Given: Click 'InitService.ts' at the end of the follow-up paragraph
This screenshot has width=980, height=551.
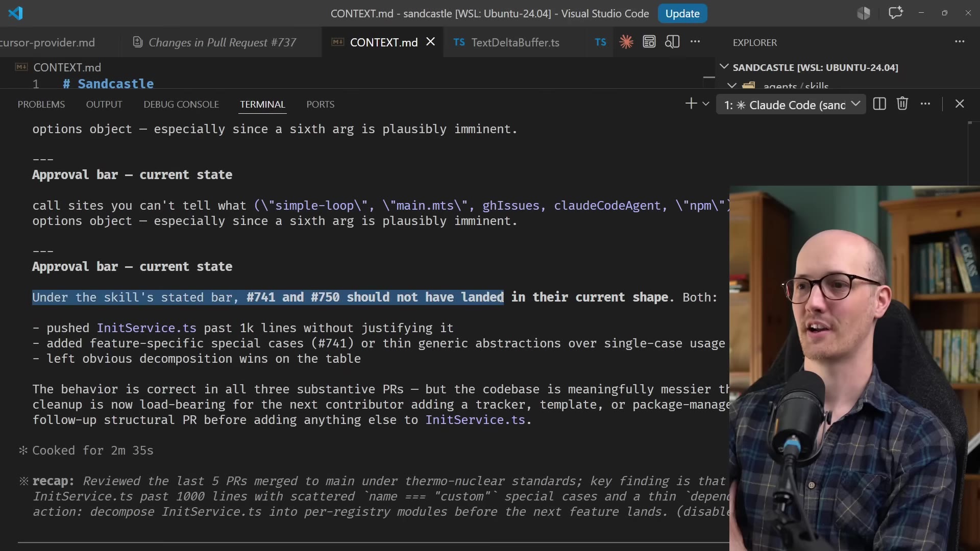Looking at the screenshot, I should coord(475,420).
